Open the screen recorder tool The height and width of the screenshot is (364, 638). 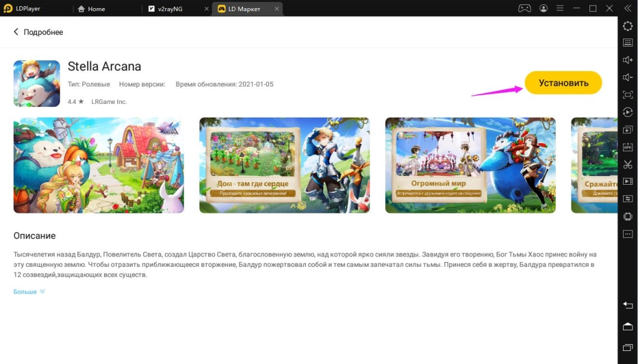coord(628,182)
